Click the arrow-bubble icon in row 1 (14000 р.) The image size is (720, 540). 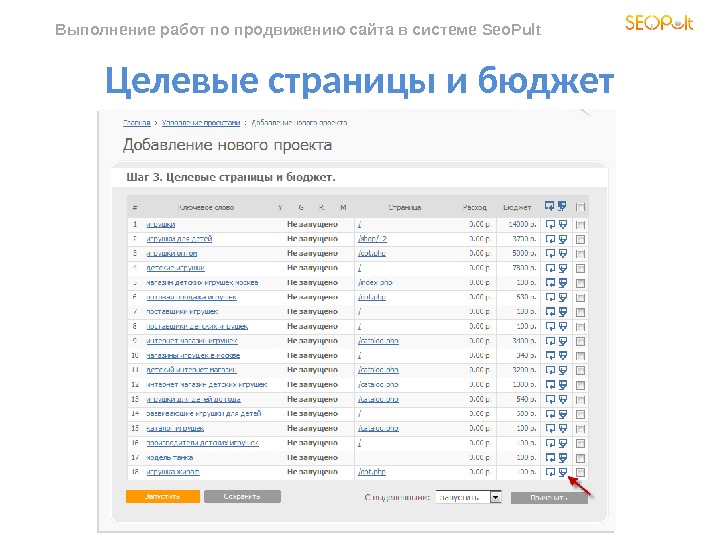[x=550, y=225]
